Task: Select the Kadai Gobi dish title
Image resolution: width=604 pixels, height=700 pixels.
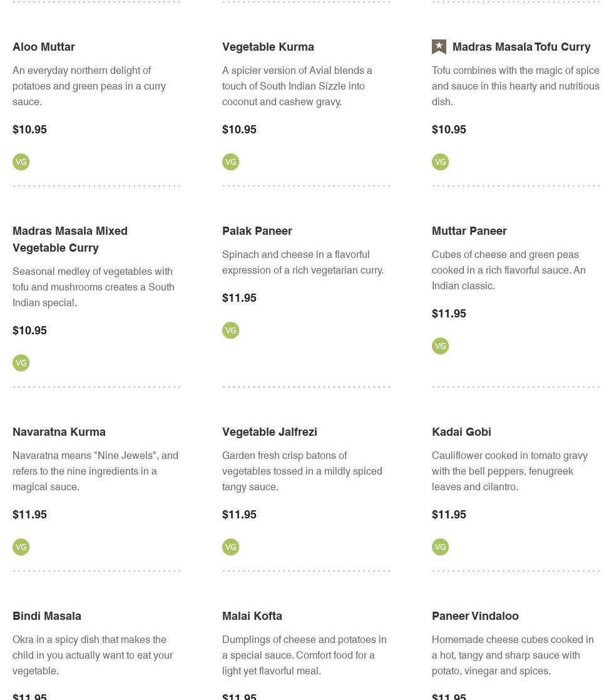Action: click(x=461, y=432)
